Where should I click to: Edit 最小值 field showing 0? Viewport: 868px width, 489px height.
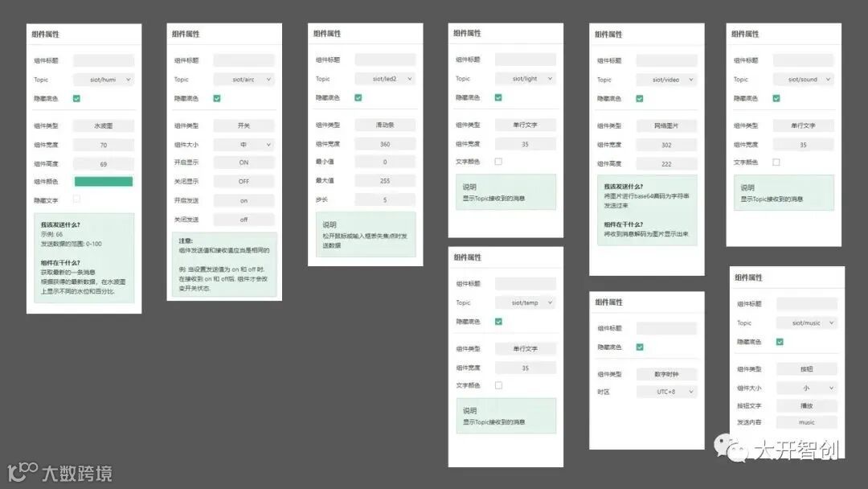385,162
